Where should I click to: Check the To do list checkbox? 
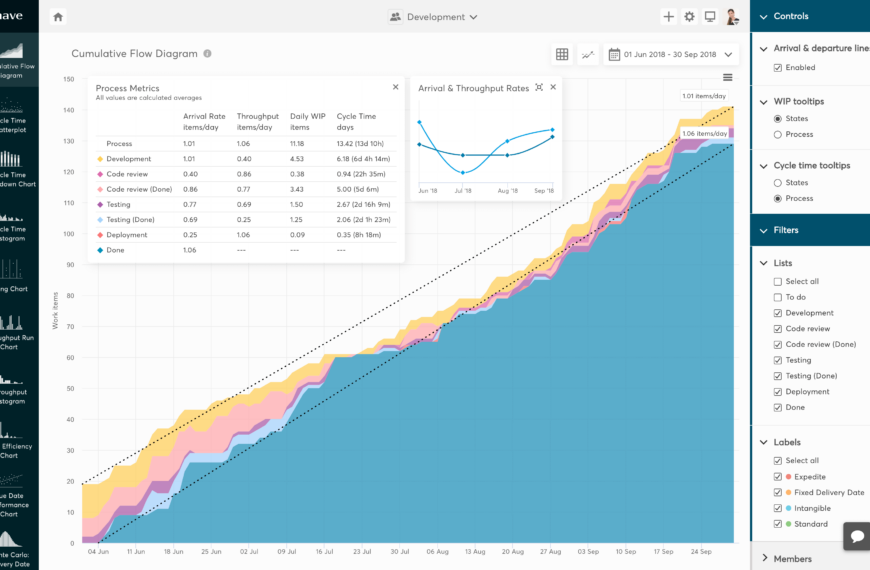pos(778,297)
